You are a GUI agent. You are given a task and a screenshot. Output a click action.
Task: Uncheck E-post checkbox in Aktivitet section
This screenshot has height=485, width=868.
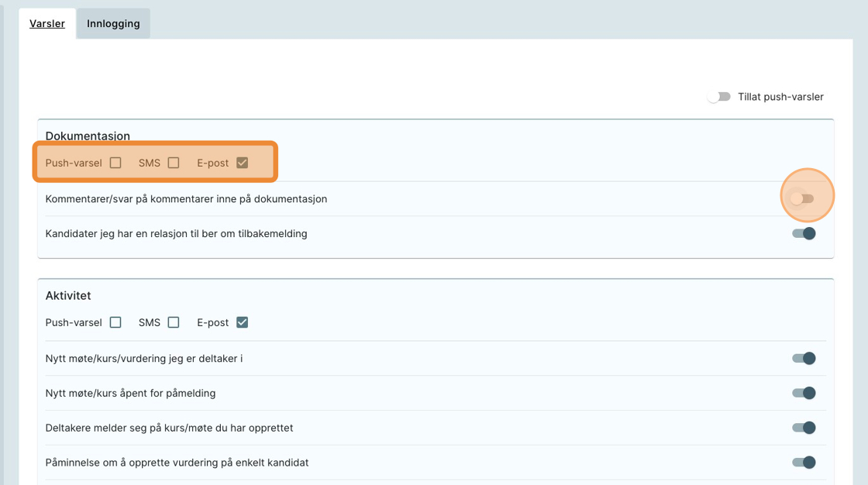pyautogui.click(x=243, y=322)
